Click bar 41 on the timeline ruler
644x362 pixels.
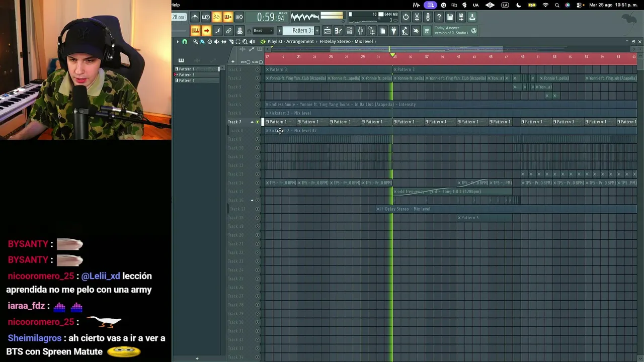(458, 57)
